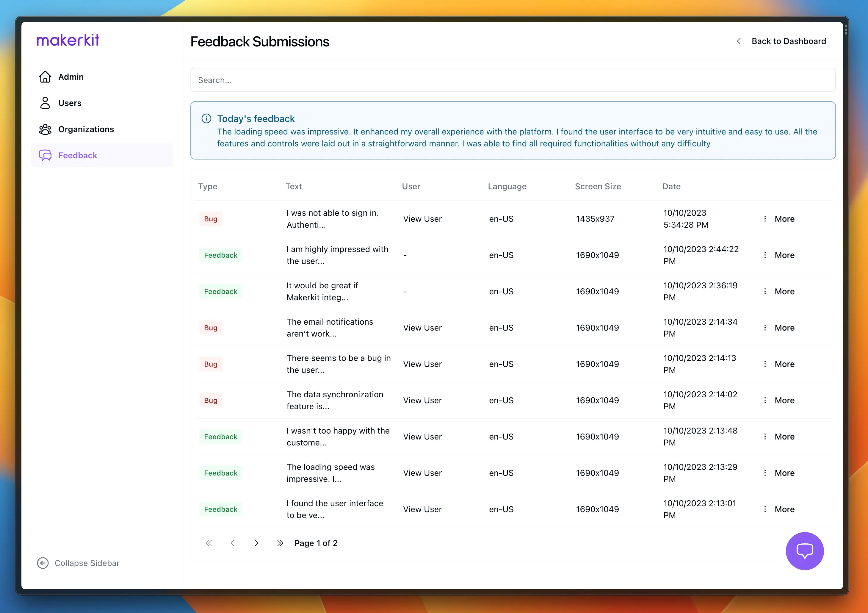Image resolution: width=868 pixels, height=613 pixels.
Task: Go to next page with the chevron
Action: click(x=256, y=543)
